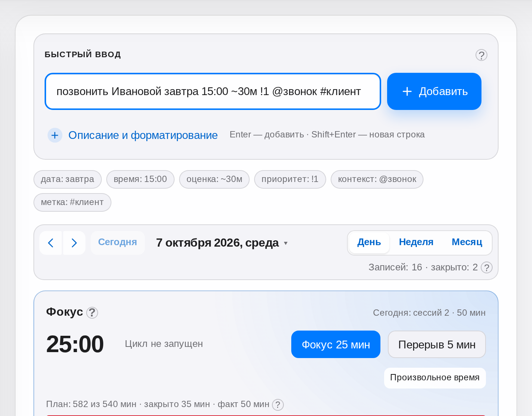Select the 'приоритет: !1' chip

[290, 179]
